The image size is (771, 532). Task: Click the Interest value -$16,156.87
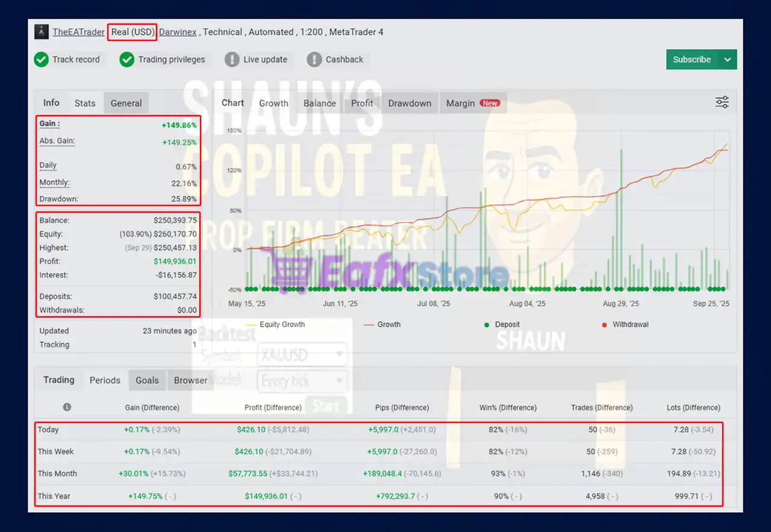point(175,275)
